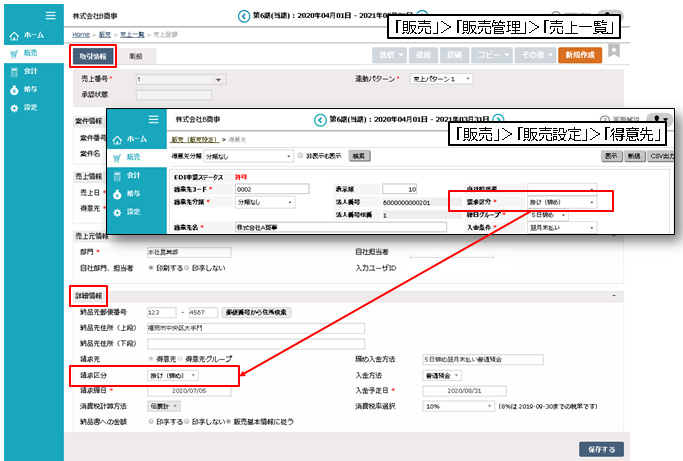Switch to the 取引情報 tab

coord(93,56)
